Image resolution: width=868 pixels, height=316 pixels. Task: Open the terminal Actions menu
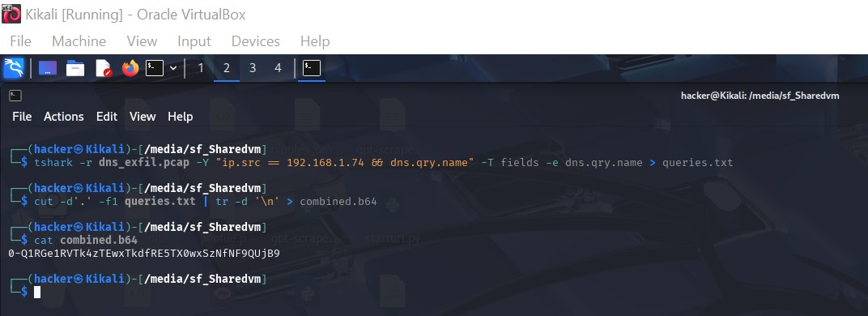(x=64, y=117)
